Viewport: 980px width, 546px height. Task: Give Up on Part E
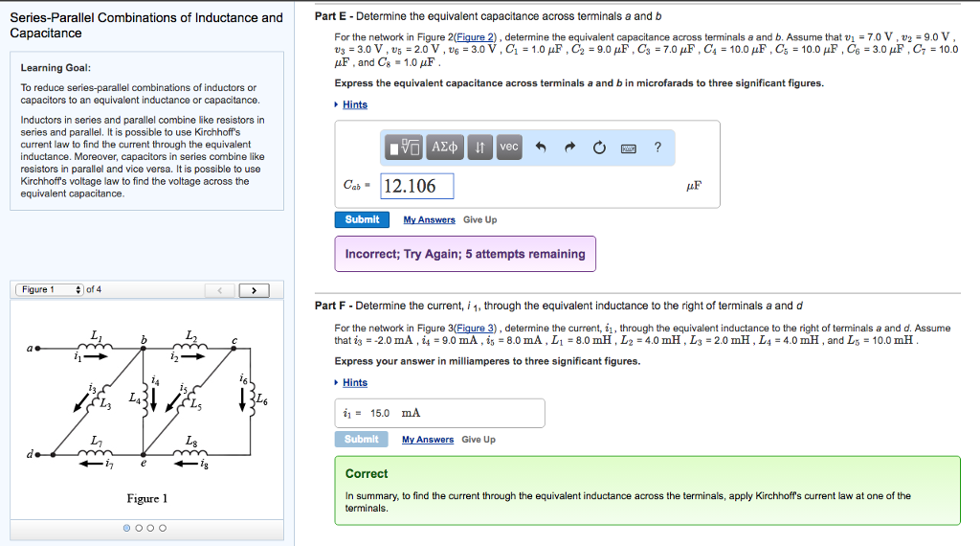point(480,220)
